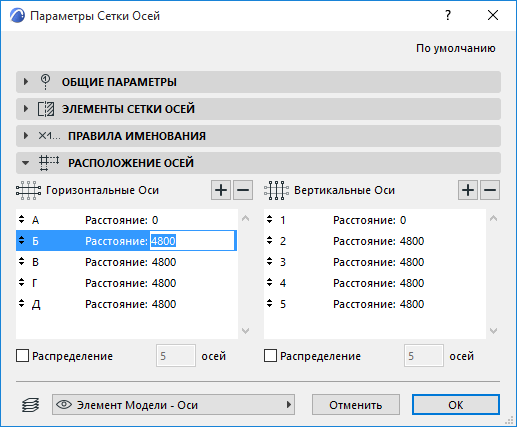Enable Распределение for horizontal axes
The width and height of the screenshot is (517, 427).
[x=22, y=356]
